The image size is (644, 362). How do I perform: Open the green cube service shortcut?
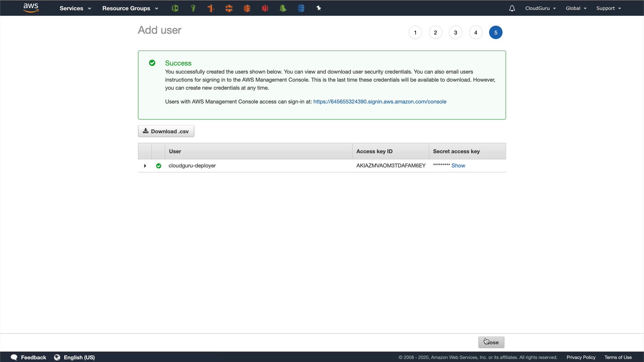tap(175, 8)
